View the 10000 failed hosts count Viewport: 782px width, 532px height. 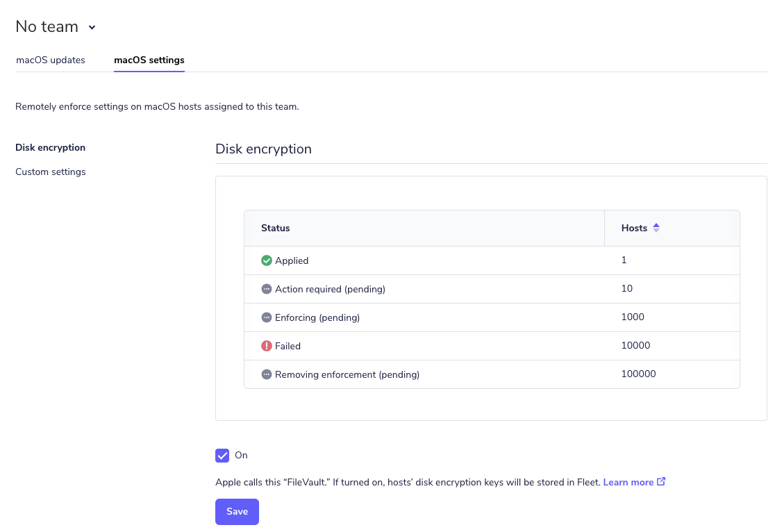click(x=635, y=345)
